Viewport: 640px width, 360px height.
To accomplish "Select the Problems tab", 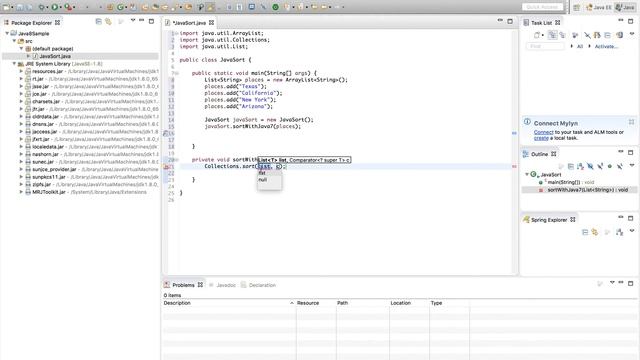I will tap(183, 285).
